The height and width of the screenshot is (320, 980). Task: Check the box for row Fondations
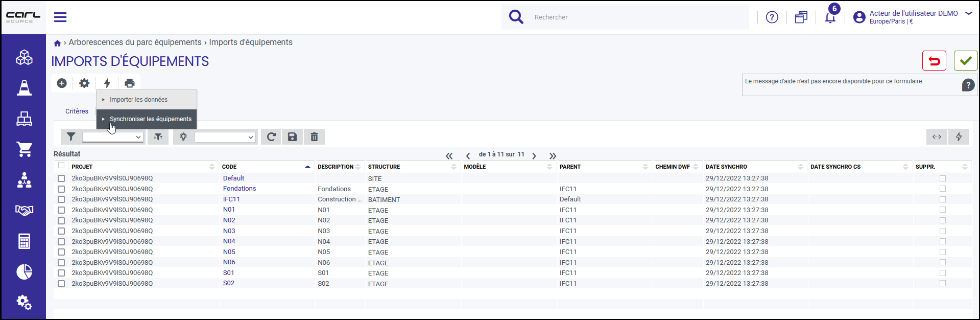tap(61, 189)
